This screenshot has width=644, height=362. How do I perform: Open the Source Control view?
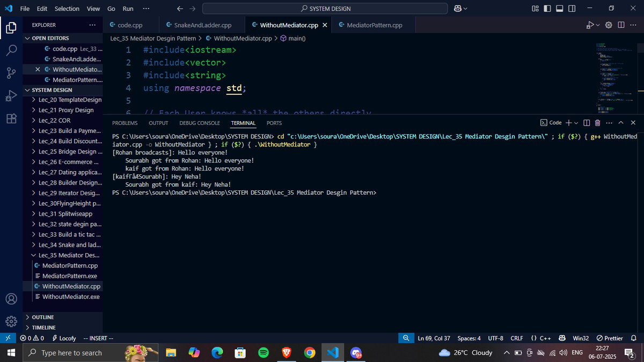coord(11,73)
